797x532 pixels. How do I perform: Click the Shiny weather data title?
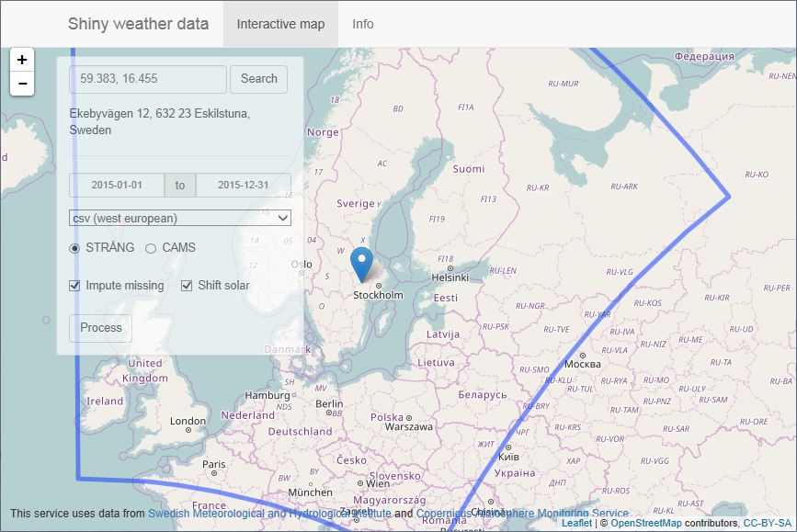pos(138,24)
